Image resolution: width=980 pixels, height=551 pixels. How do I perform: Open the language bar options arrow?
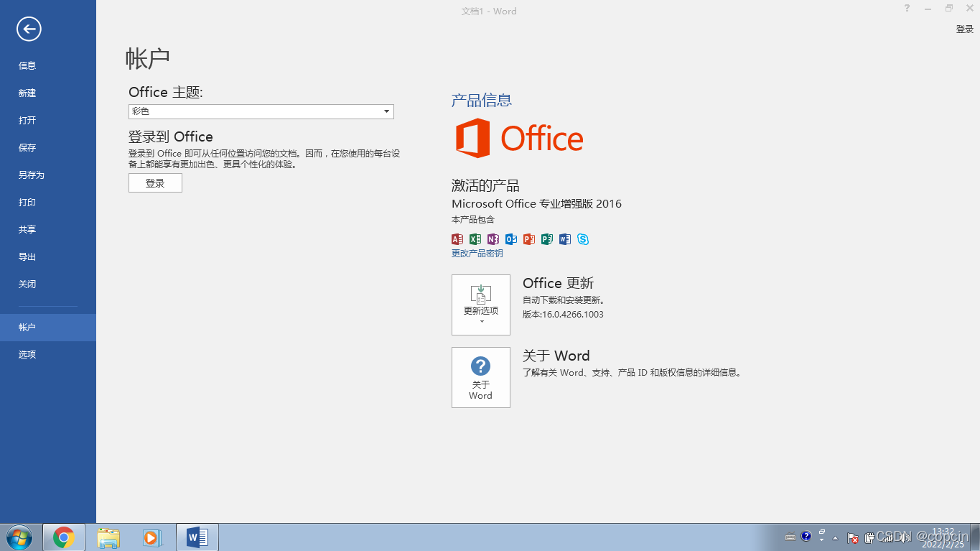coord(822,540)
